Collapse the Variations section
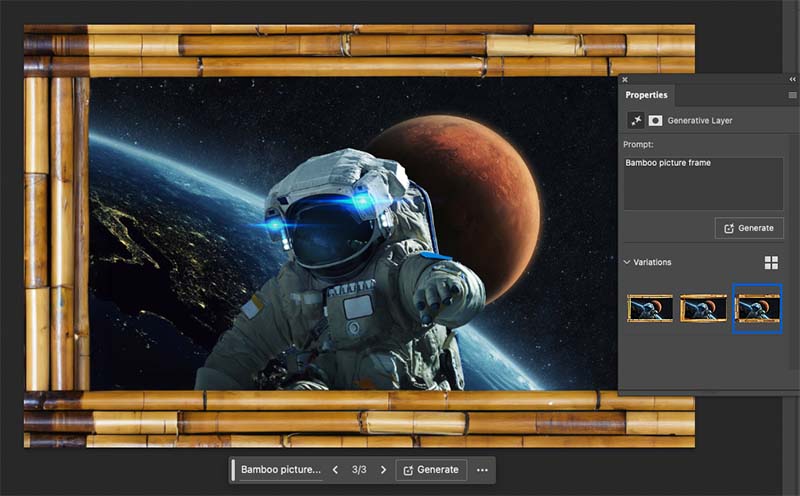Image resolution: width=800 pixels, height=496 pixels. pyautogui.click(x=627, y=262)
